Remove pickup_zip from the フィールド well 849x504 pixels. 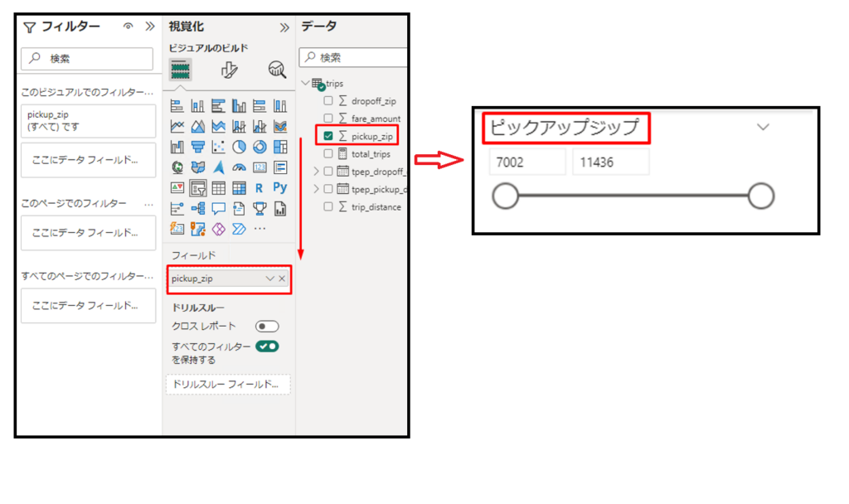tap(282, 279)
